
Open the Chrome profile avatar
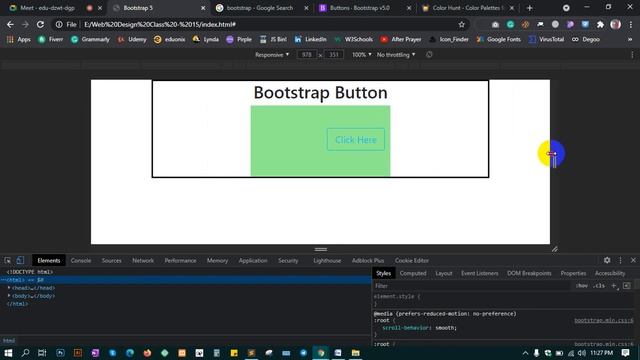pos(616,24)
